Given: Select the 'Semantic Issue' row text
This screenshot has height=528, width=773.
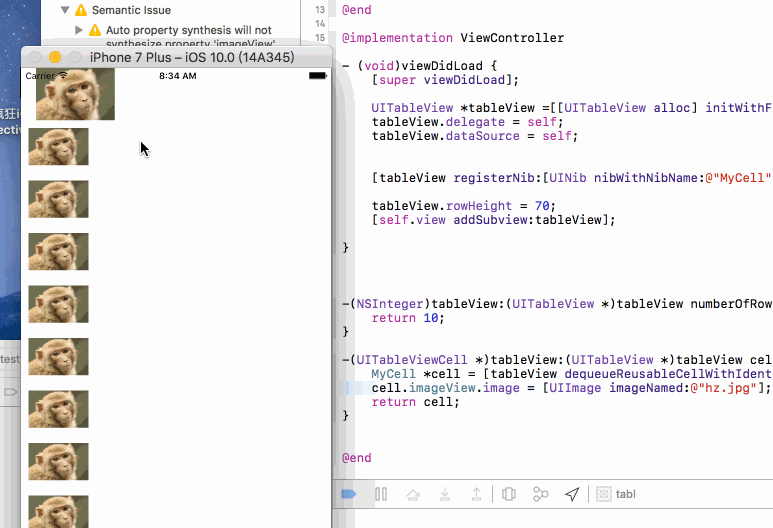Looking at the screenshot, I should pyautogui.click(x=131, y=10).
